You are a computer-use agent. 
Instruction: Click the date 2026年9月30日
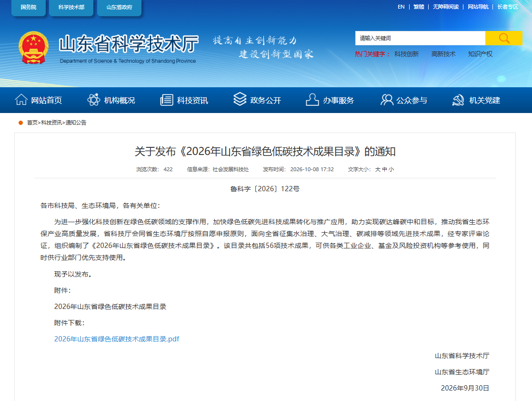(x=465, y=388)
